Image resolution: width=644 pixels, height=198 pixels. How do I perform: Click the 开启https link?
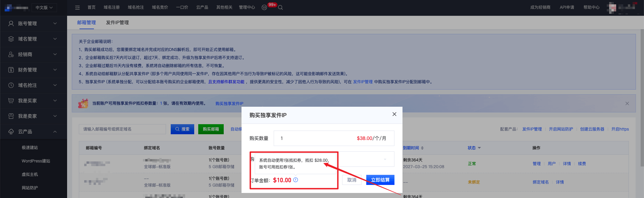tap(620, 129)
